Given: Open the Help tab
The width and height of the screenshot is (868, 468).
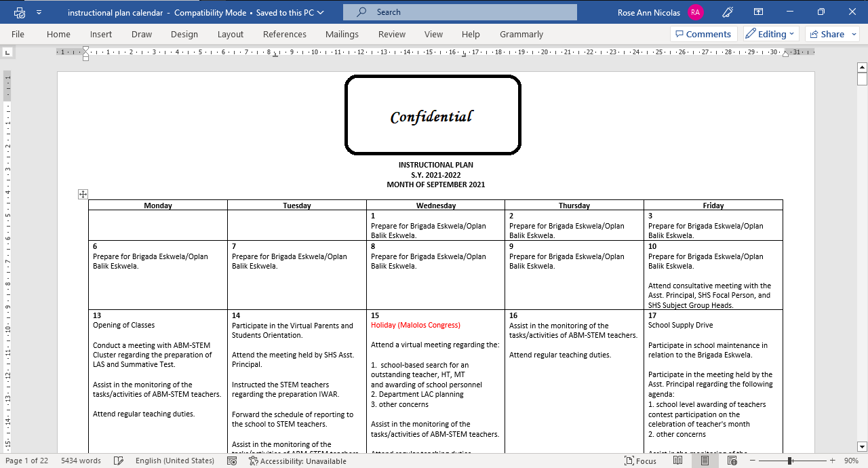Looking at the screenshot, I should 471,34.
